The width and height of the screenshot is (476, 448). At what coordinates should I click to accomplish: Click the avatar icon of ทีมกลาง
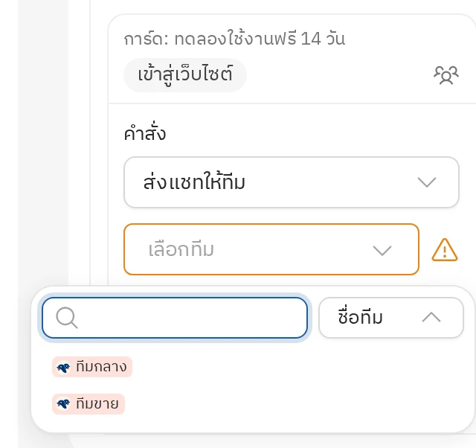point(63,368)
